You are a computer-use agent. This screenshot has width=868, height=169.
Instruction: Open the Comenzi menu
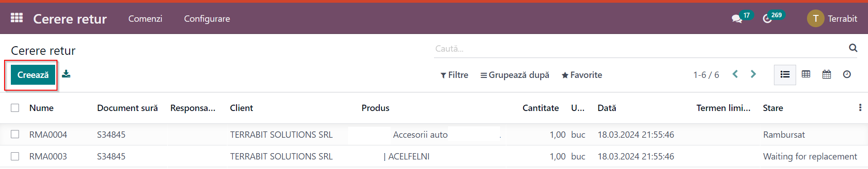click(x=145, y=19)
